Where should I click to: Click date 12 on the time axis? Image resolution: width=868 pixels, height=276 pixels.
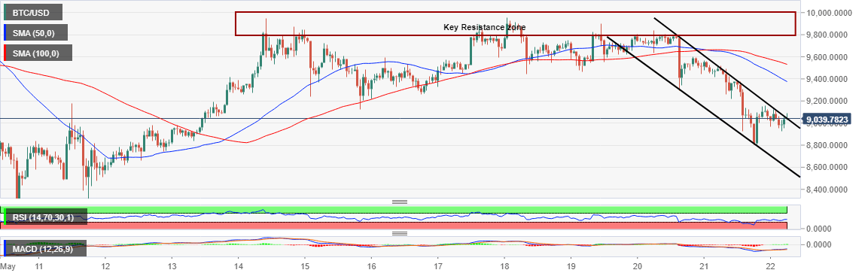coord(105,266)
